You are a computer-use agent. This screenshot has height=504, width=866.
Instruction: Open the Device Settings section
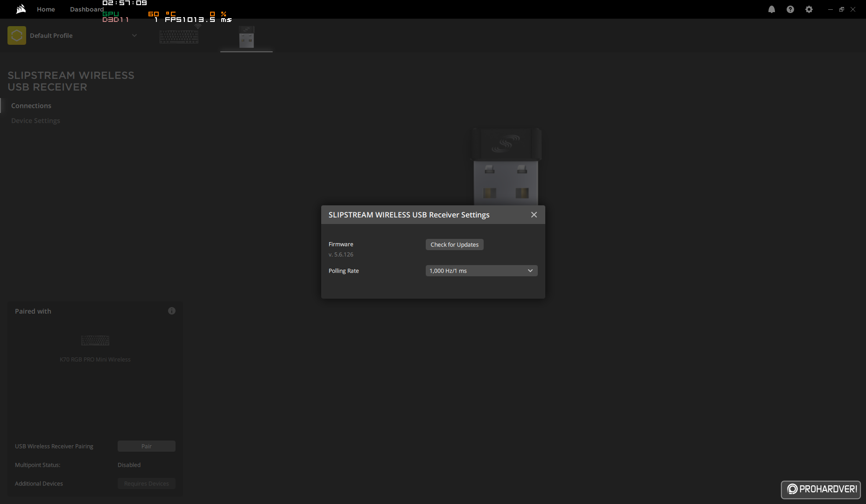(x=35, y=121)
